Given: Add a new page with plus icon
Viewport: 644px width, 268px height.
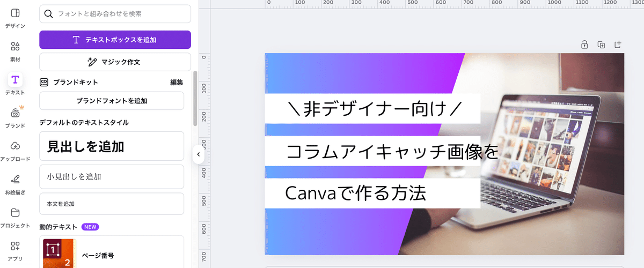Looking at the screenshot, I should pos(618,44).
